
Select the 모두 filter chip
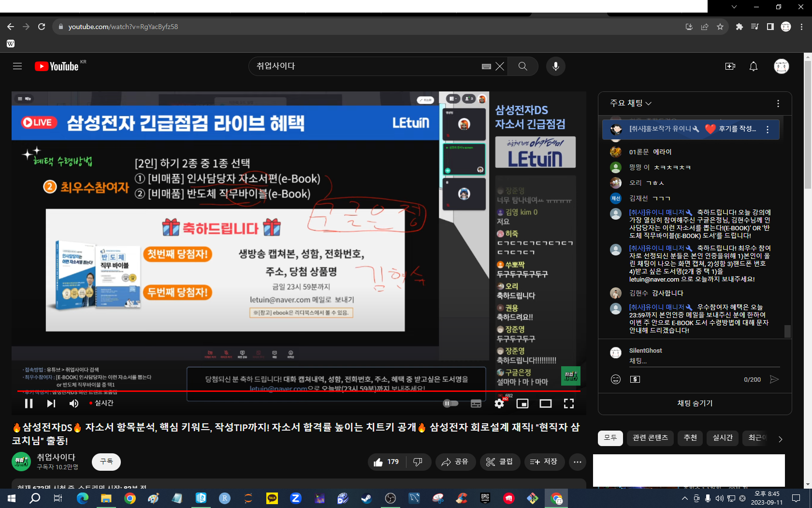coord(610,438)
